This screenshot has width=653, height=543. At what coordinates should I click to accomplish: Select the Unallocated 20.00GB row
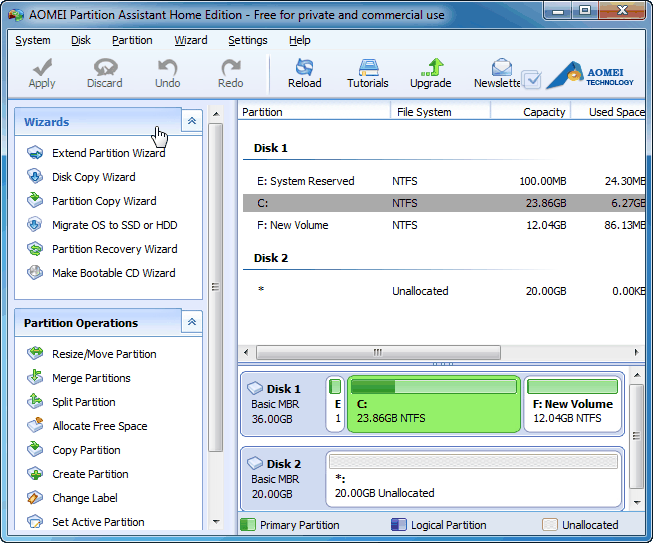pyautogui.click(x=444, y=291)
